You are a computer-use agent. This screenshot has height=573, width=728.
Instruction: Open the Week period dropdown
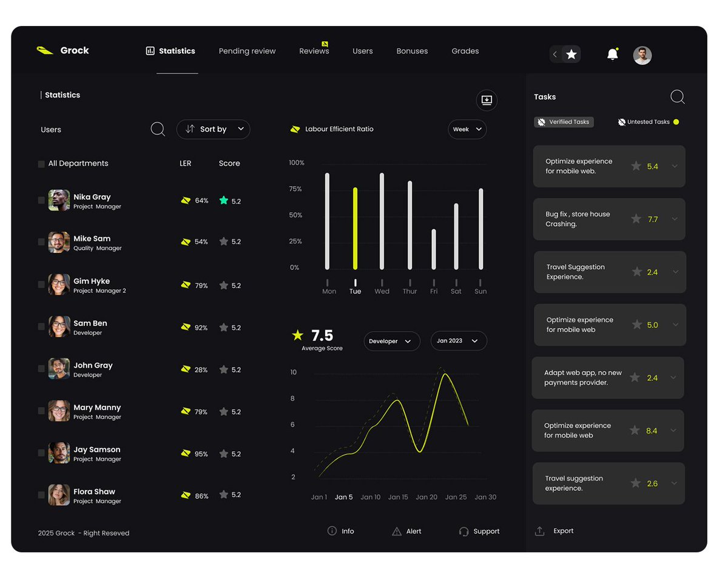467,129
